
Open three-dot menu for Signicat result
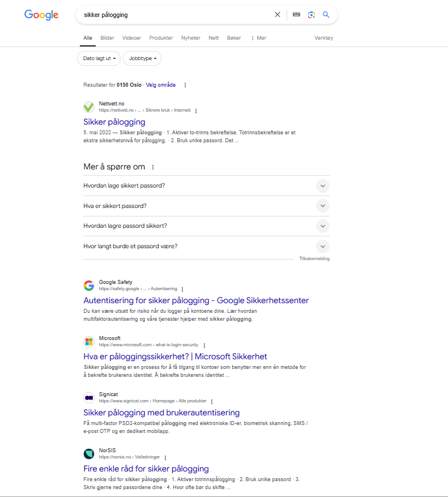(x=212, y=402)
